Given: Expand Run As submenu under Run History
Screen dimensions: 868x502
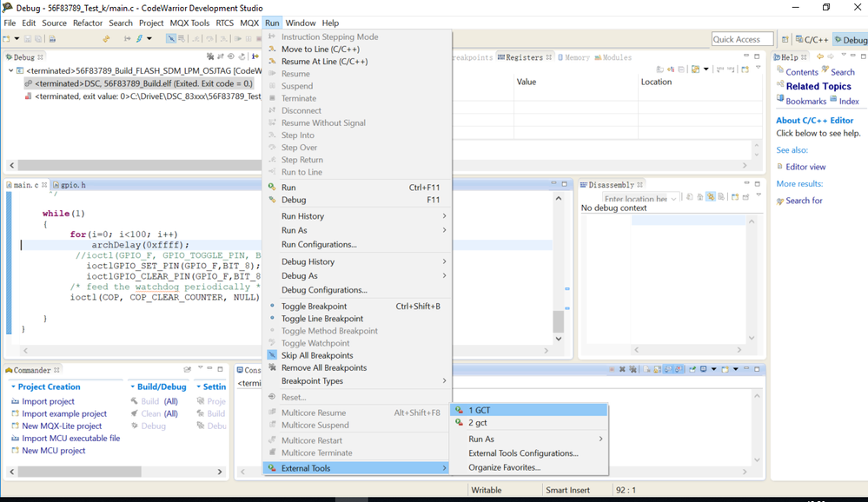Looking at the screenshot, I should click(x=357, y=230).
